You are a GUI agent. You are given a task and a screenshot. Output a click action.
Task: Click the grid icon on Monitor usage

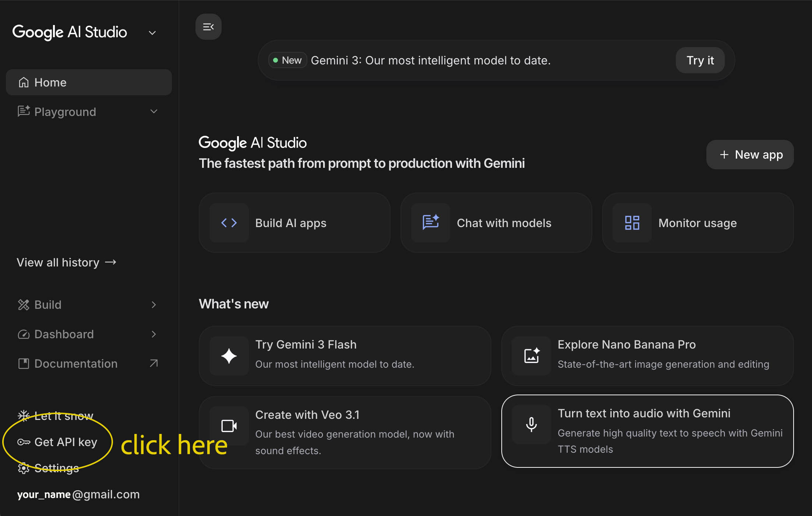point(632,223)
